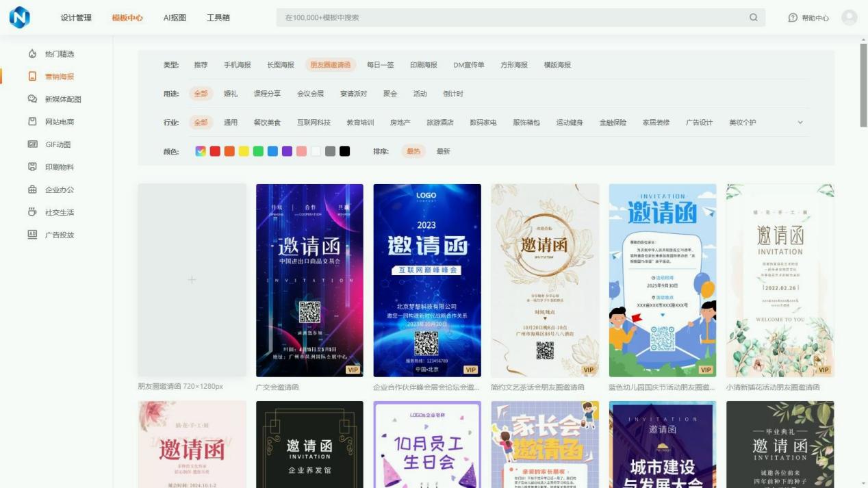Image resolution: width=868 pixels, height=488 pixels.
Task: Click the chat bubble icon for 新媒体配图
Action: [x=32, y=99]
